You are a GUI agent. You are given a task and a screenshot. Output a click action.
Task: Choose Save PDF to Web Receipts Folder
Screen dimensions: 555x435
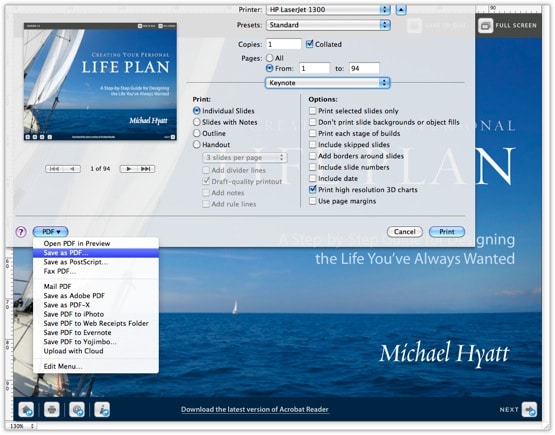96,323
